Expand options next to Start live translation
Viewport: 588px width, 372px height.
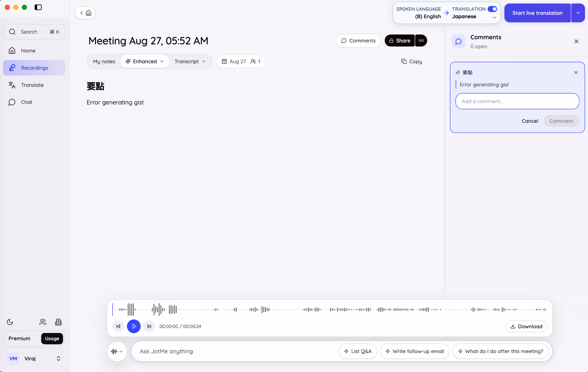point(578,13)
